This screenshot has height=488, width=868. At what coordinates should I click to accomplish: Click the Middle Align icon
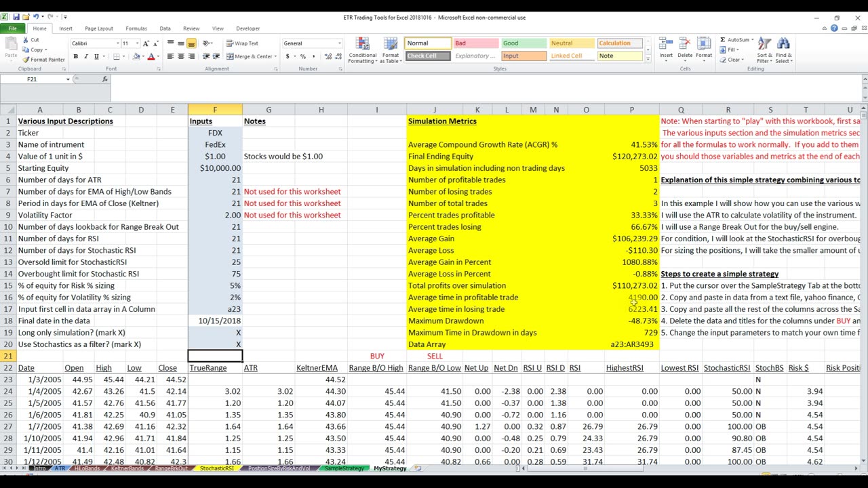[x=181, y=43]
